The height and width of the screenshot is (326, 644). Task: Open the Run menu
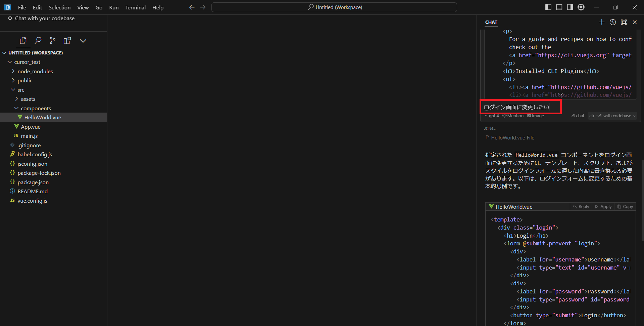[114, 7]
